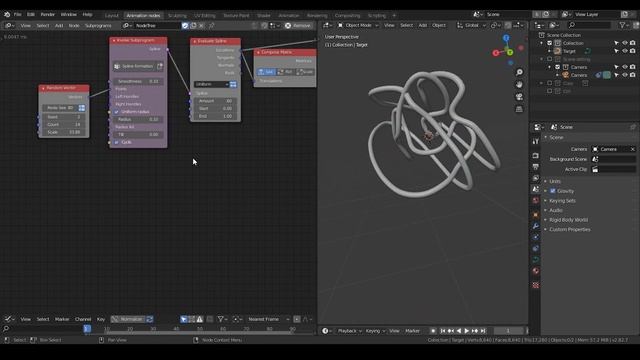Toggle Collection exclude checkbox in outliner
The image size is (640, 360).
click(549, 43)
